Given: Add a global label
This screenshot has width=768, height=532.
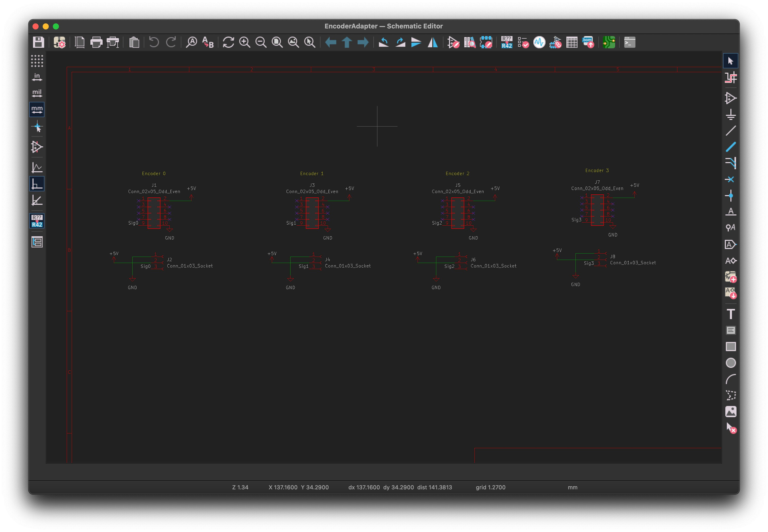Looking at the screenshot, I should pos(731,244).
